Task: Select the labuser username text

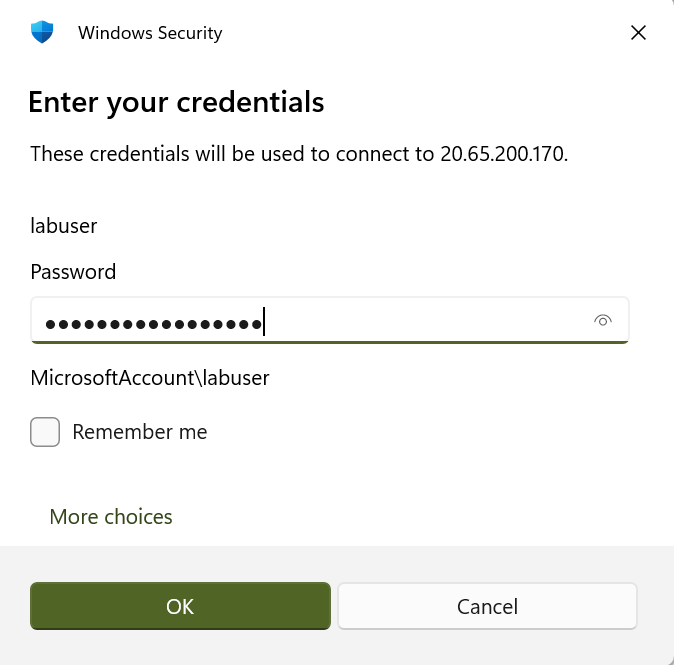Action: click(64, 225)
